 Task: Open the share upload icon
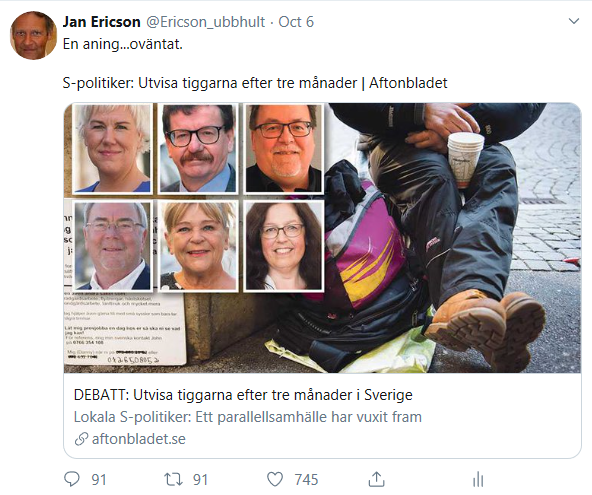pos(376,479)
